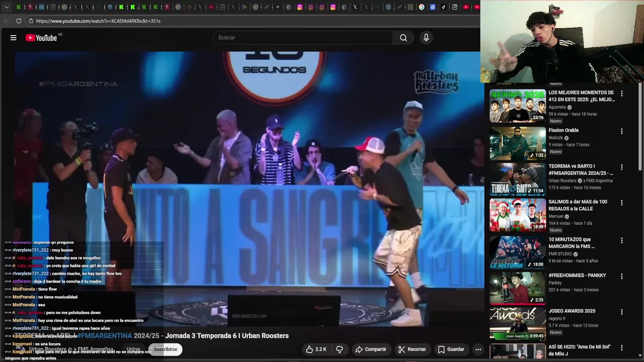Open the #FREEHOMMIES - PANKKY thumbnail

518,288
